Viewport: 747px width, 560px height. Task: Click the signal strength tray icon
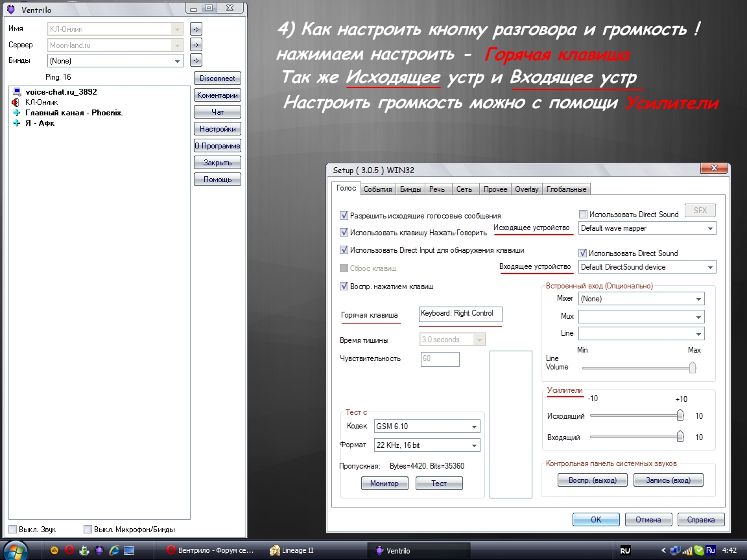687,551
